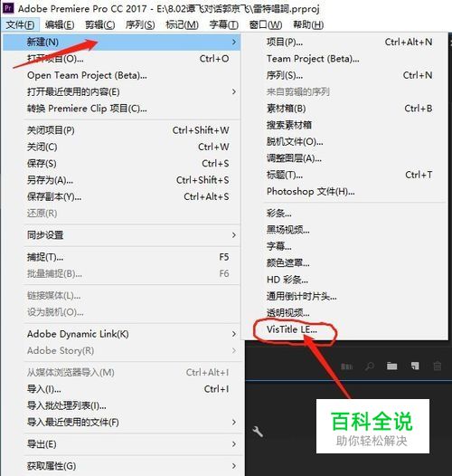Expand the 导出(E) submenu
This screenshot has height=476, width=452.
pyautogui.click(x=233, y=444)
